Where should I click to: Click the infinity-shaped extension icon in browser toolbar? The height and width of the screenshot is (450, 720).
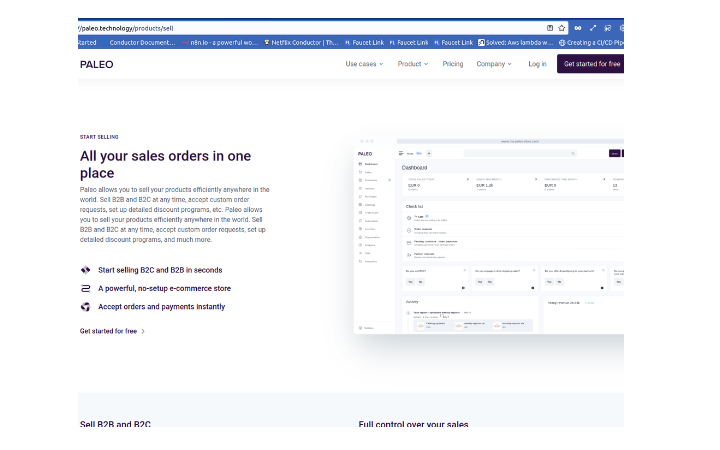point(578,28)
